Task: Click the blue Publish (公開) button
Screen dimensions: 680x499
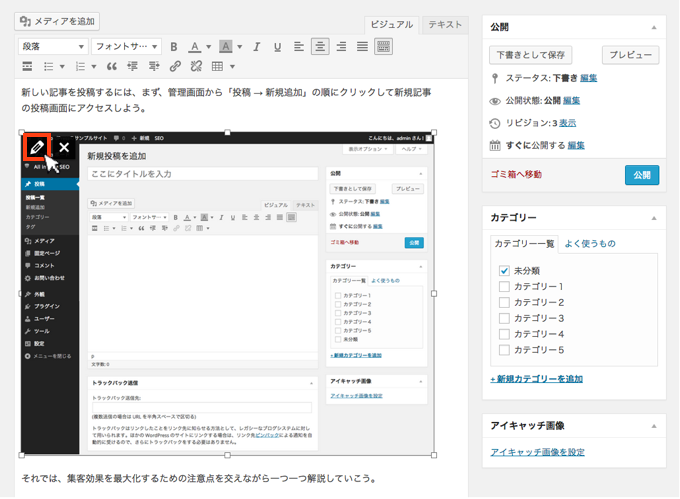Action: coord(642,175)
